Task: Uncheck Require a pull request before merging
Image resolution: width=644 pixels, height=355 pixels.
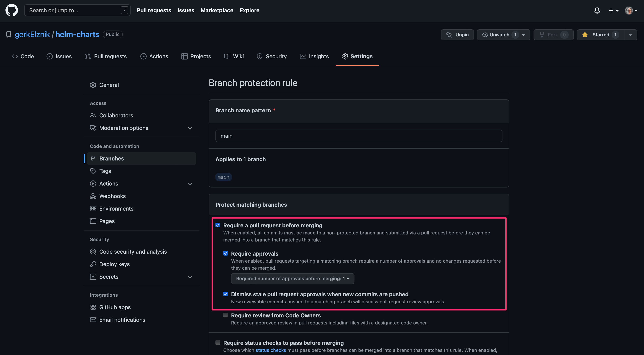Action: (218, 225)
